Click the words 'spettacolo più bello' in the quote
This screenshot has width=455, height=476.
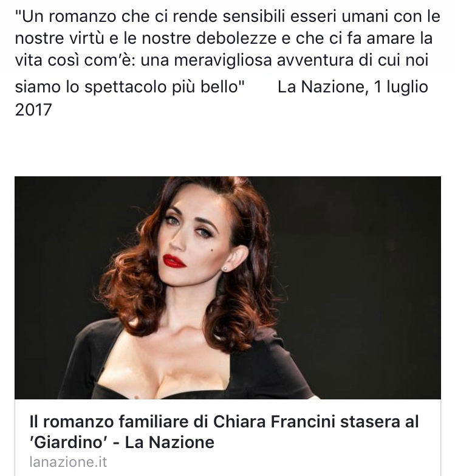click(163, 88)
